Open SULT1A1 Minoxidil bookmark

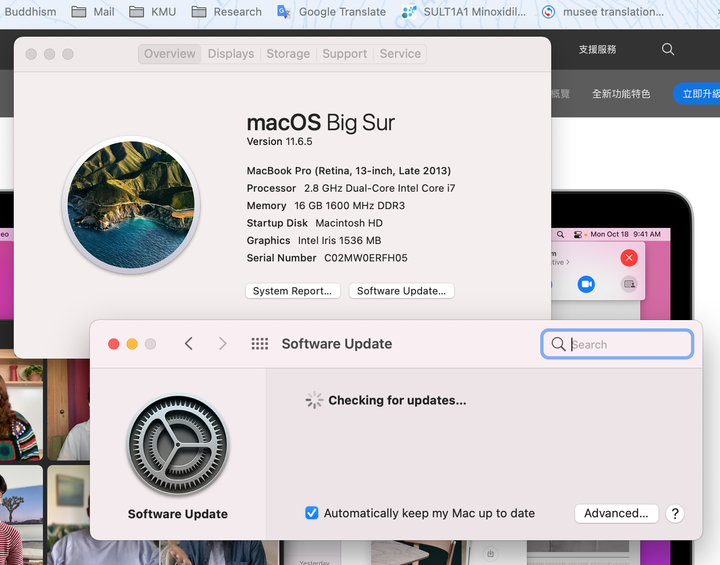[463, 12]
